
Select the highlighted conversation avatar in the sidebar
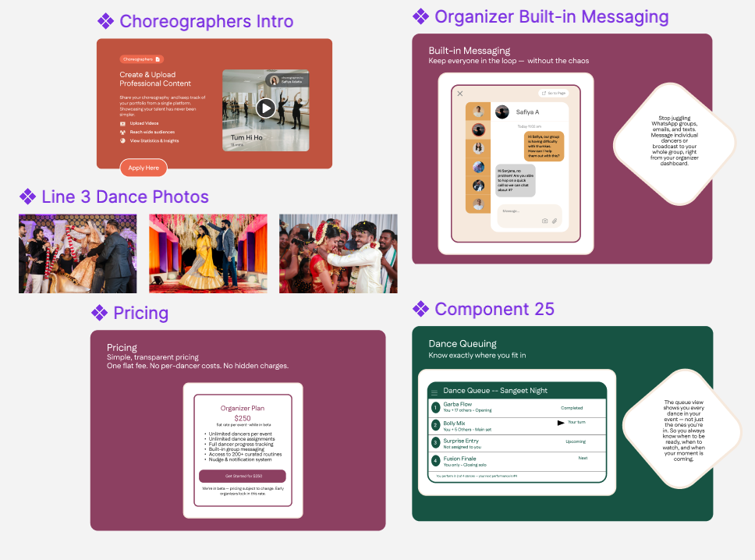point(478,129)
